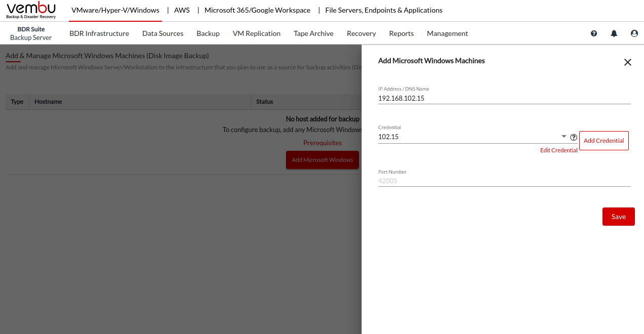Click the help question mark icon in header
The height and width of the screenshot is (334, 644).
point(594,33)
